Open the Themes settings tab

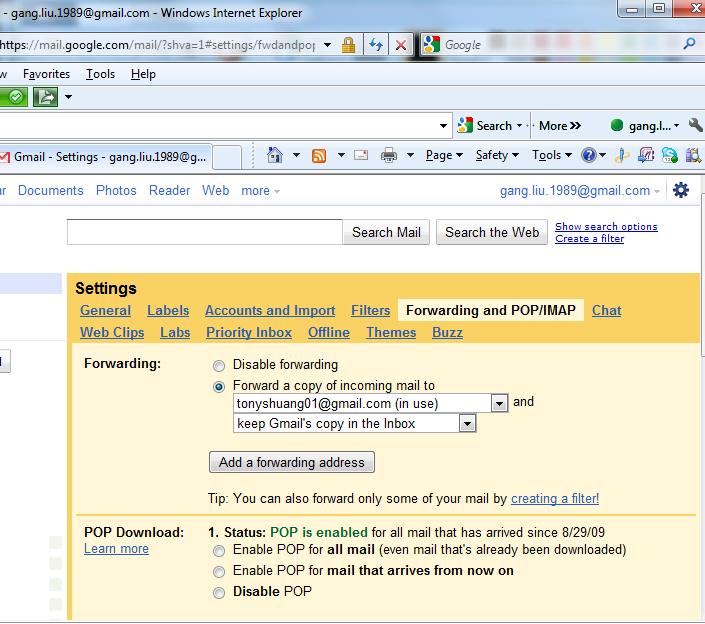391,332
